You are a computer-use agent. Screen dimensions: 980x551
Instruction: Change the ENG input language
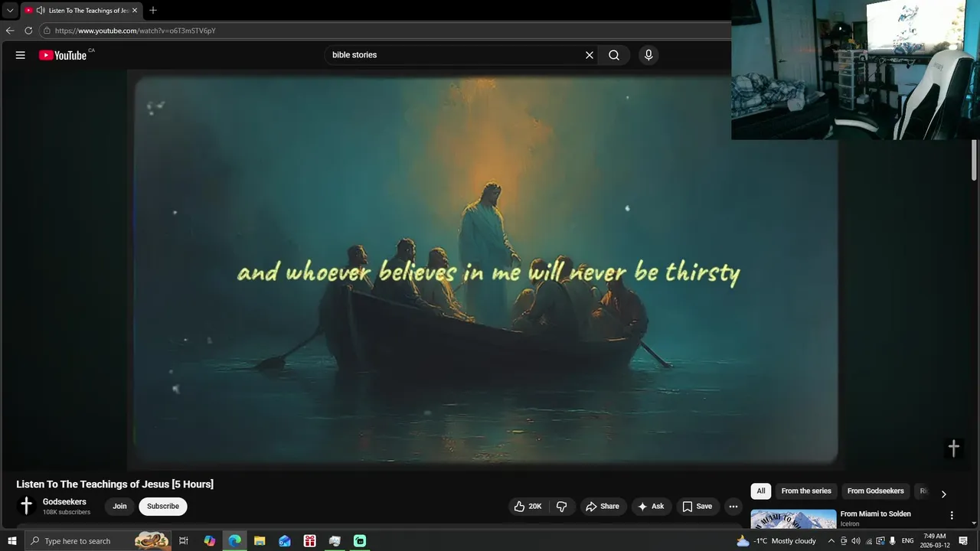pos(908,541)
